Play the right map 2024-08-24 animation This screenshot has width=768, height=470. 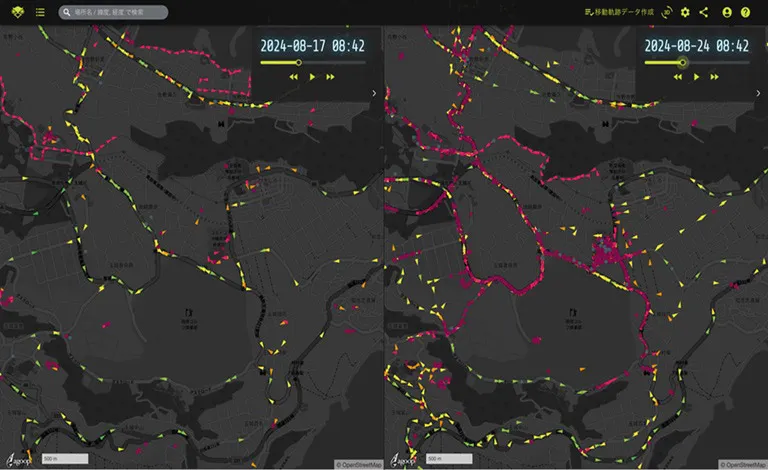point(696,77)
